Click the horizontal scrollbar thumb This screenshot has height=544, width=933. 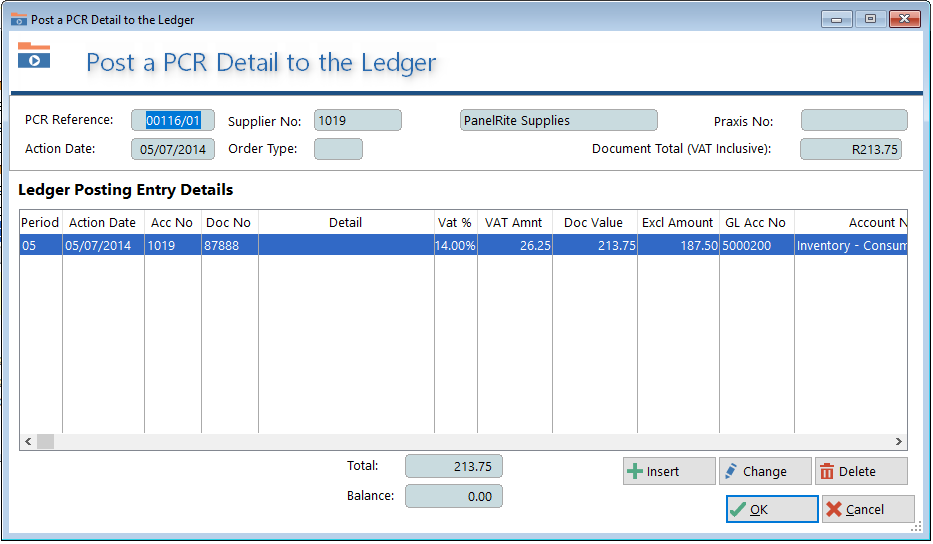pos(45,442)
